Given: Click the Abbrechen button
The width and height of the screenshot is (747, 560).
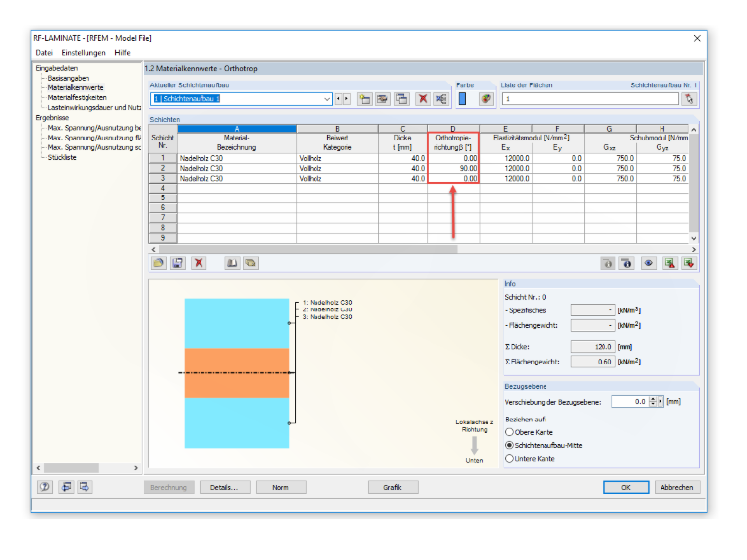Looking at the screenshot, I should (x=676, y=487).
